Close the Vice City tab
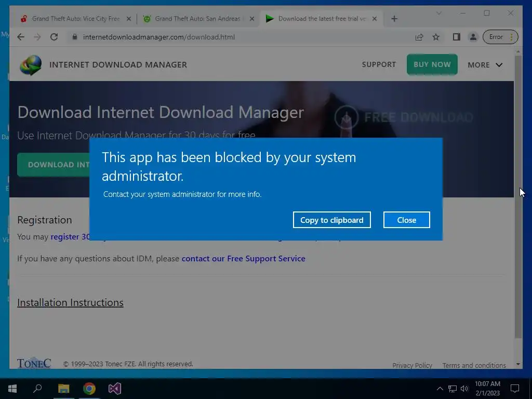 [129, 19]
